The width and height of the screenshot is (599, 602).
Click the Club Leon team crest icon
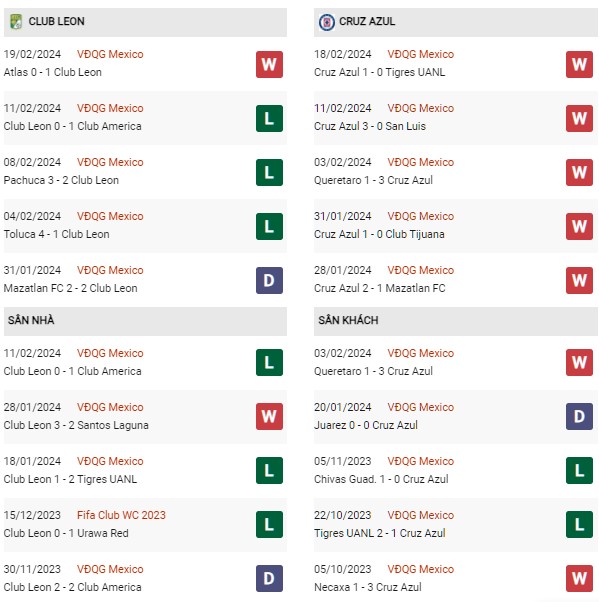pyautogui.click(x=16, y=22)
